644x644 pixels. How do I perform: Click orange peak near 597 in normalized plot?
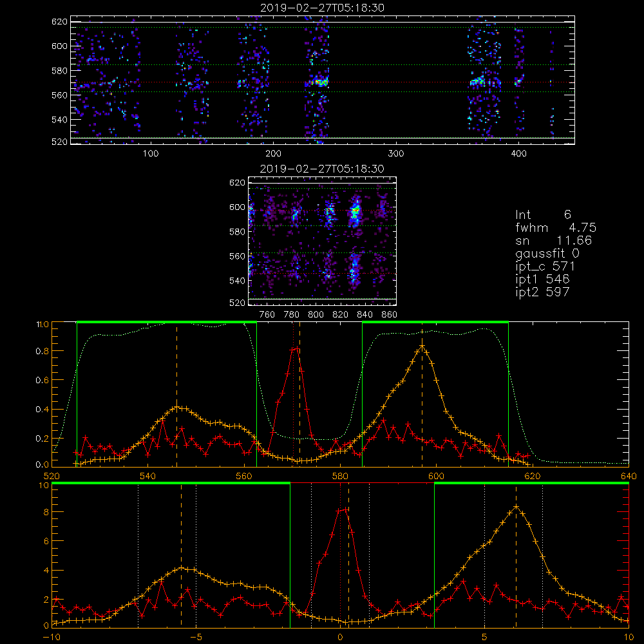tap(422, 346)
